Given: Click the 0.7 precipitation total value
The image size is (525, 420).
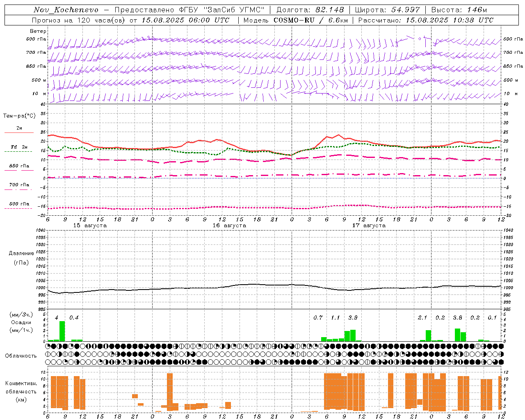Looking at the screenshot, I should click(318, 317).
